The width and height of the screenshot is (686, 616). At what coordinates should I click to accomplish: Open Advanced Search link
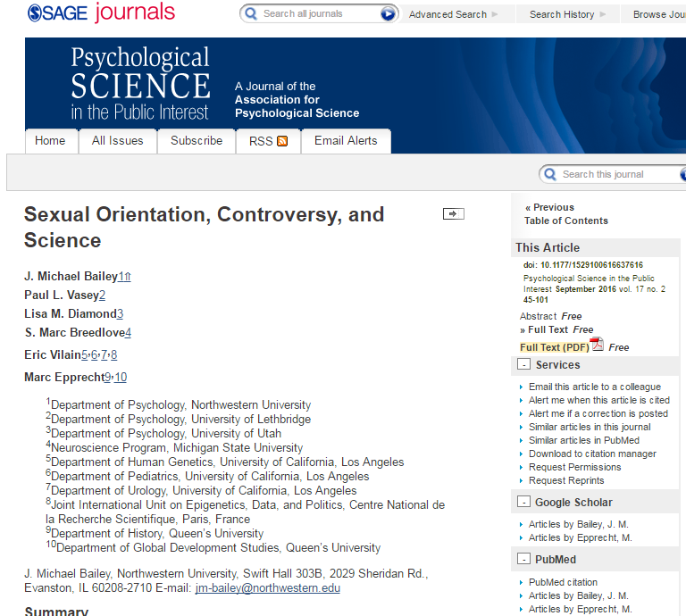tap(448, 14)
